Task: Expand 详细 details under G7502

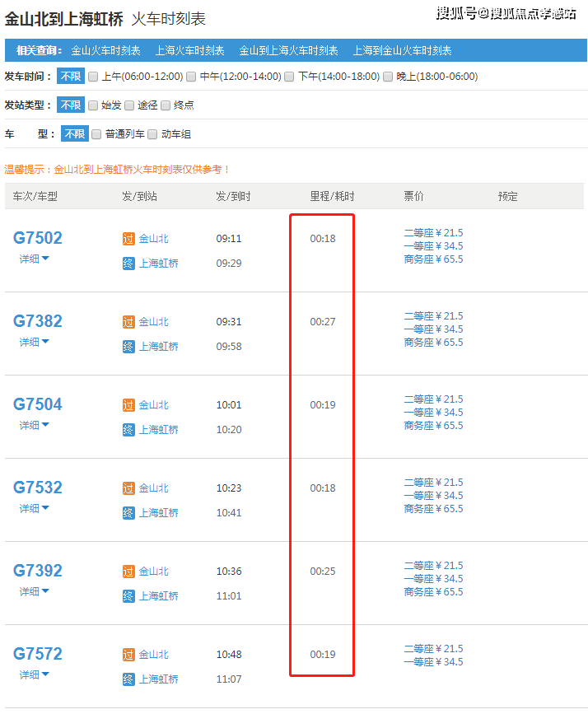Action: pos(35,259)
